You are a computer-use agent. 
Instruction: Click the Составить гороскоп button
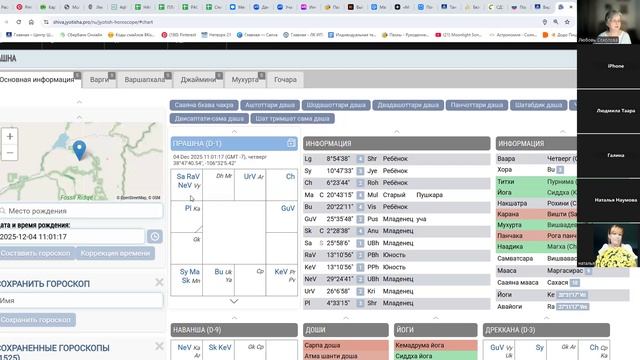tap(36, 253)
